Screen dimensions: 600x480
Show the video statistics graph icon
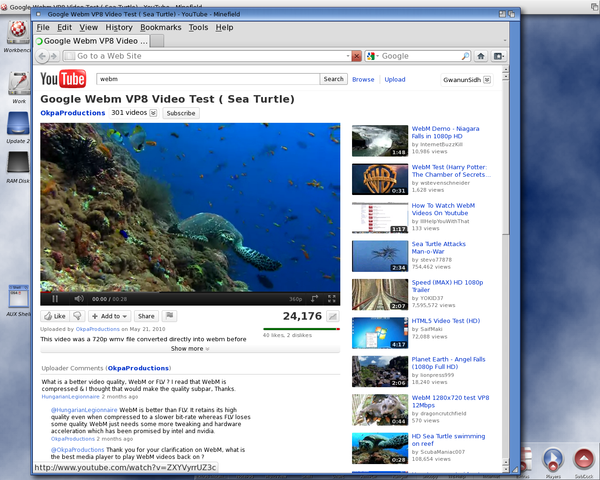click(332, 316)
